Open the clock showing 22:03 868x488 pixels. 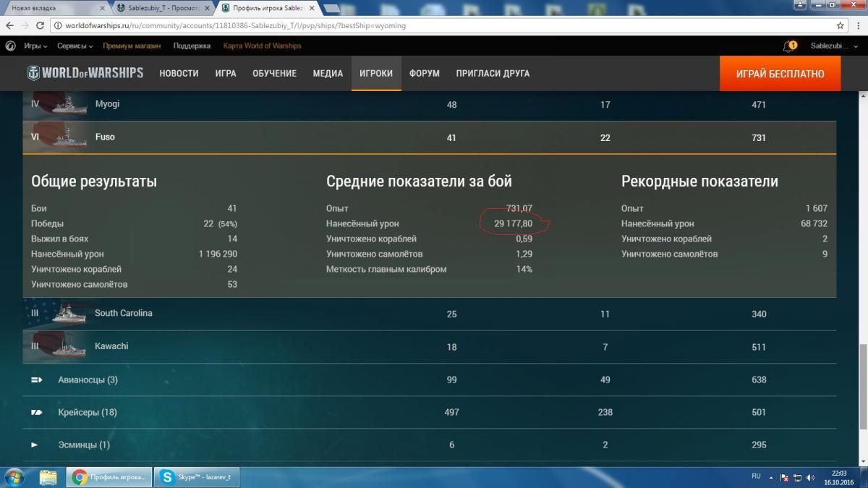point(838,477)
